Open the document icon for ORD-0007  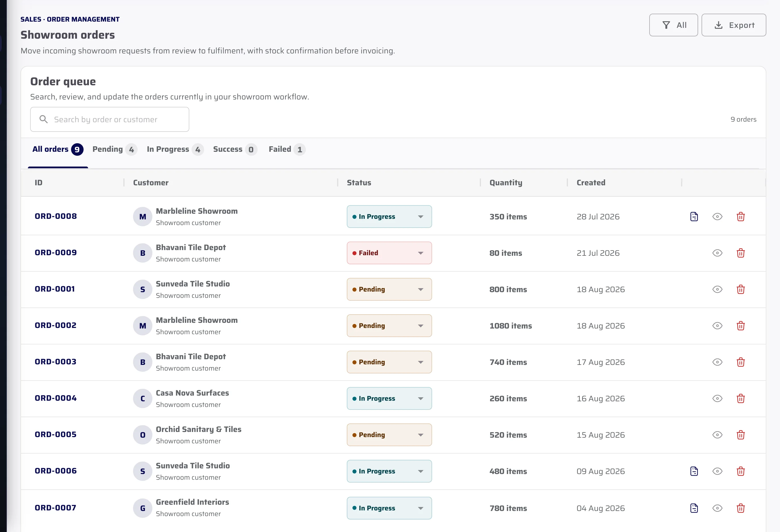(x=694, y=508)
